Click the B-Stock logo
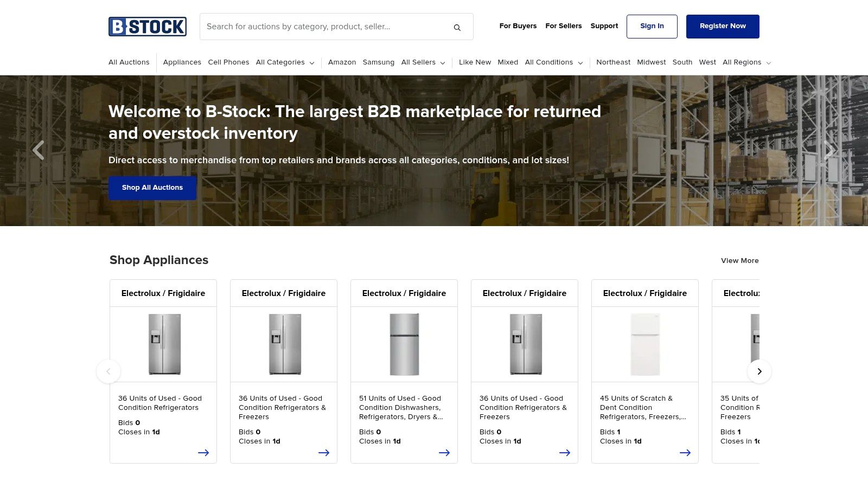The width and height of the screenshot is (868, 488). (x=148, y=27)
